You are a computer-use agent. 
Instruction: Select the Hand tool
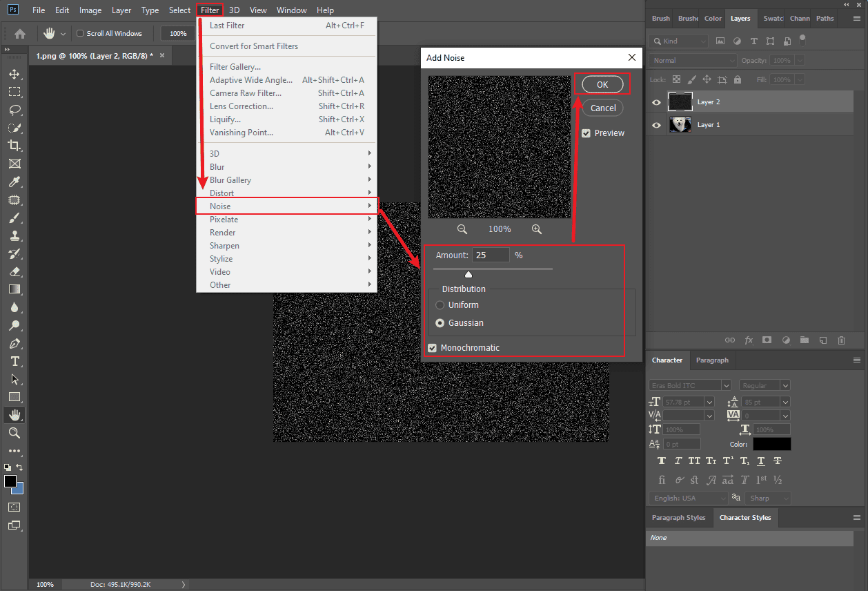pos(14,414)
